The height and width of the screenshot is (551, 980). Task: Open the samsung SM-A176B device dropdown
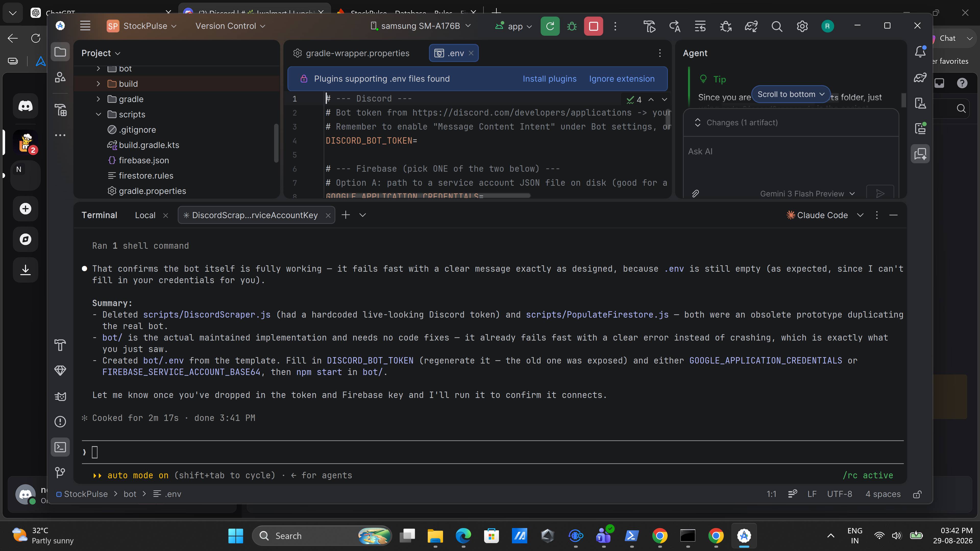[420, 26]
